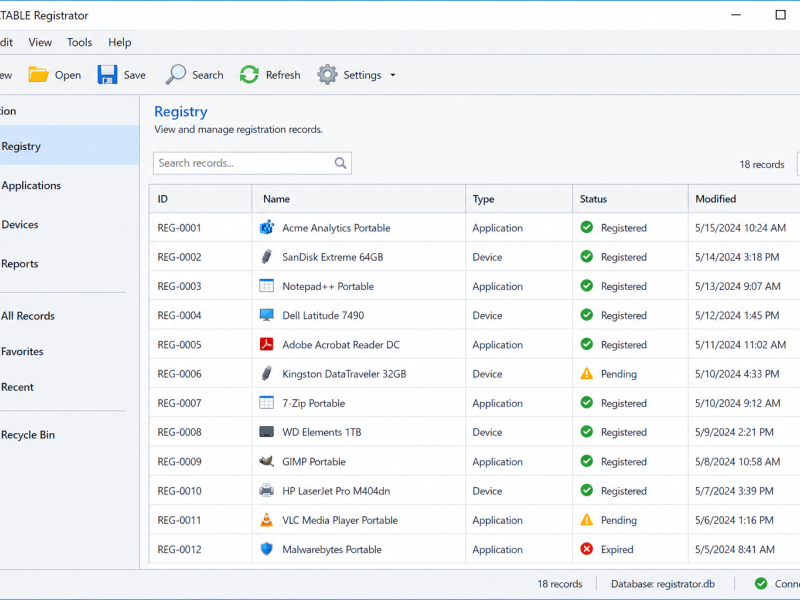800x600 pixels.
Task: Click the Open toolbar button label
Action: [x=68, y=75]
